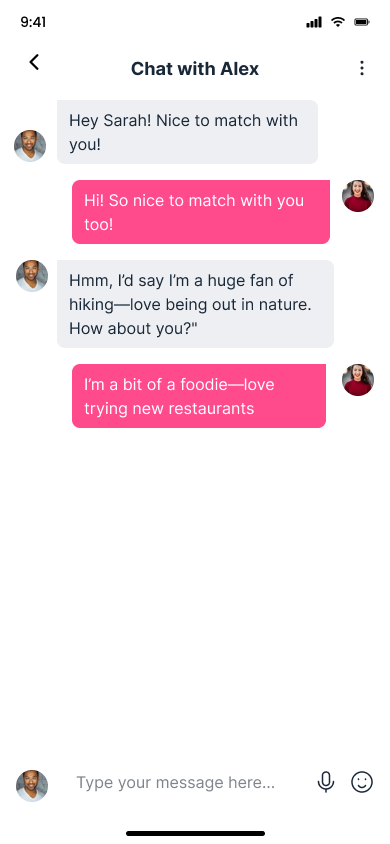Tap the battery indicator icon
390x844 pixels.
pos(361,22)
